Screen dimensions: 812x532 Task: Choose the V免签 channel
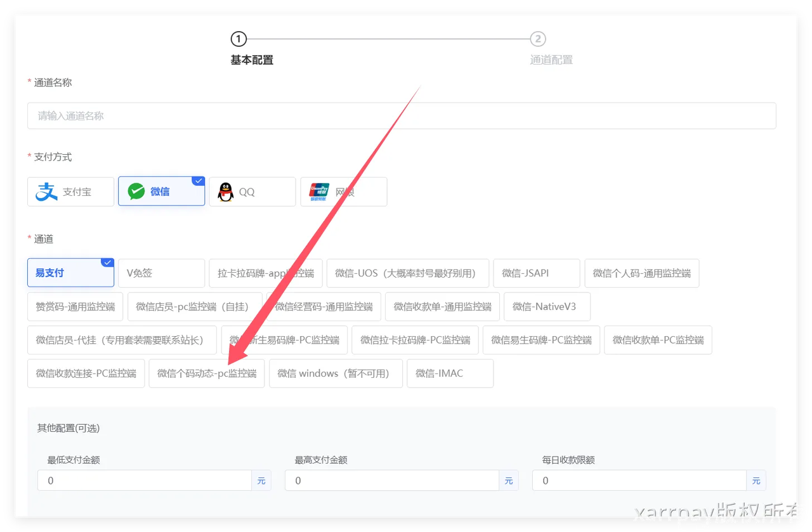coord(161,273)
